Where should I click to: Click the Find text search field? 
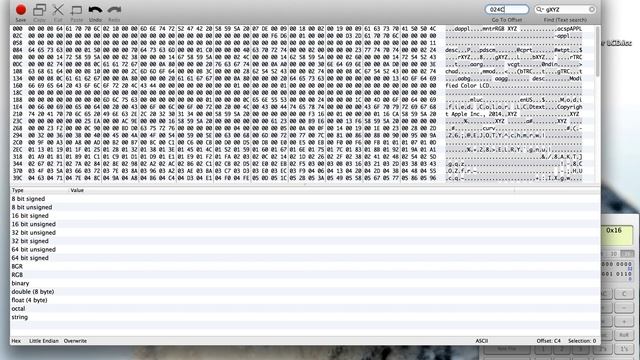(x=566, y=9)
